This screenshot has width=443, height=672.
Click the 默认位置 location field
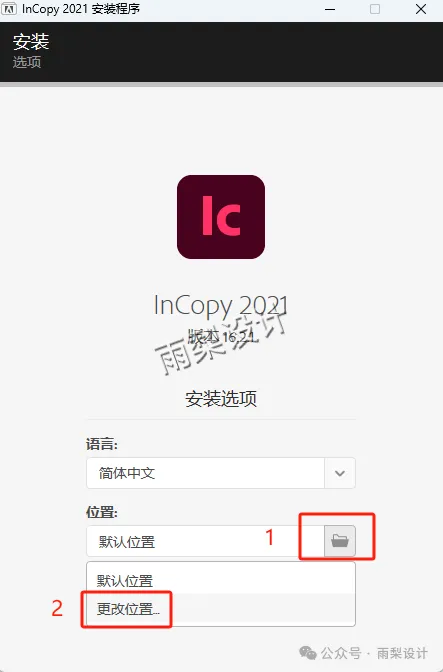[205, 541]
